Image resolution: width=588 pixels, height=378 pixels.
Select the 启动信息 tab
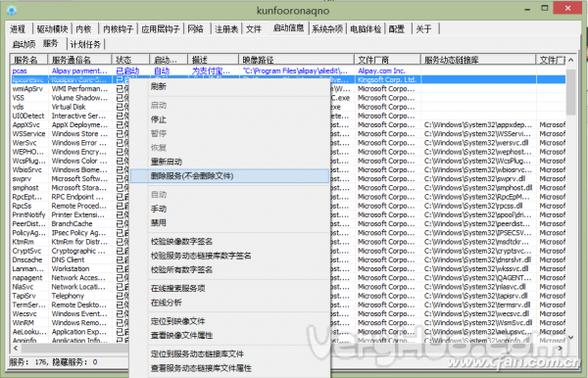click(288, 27)
